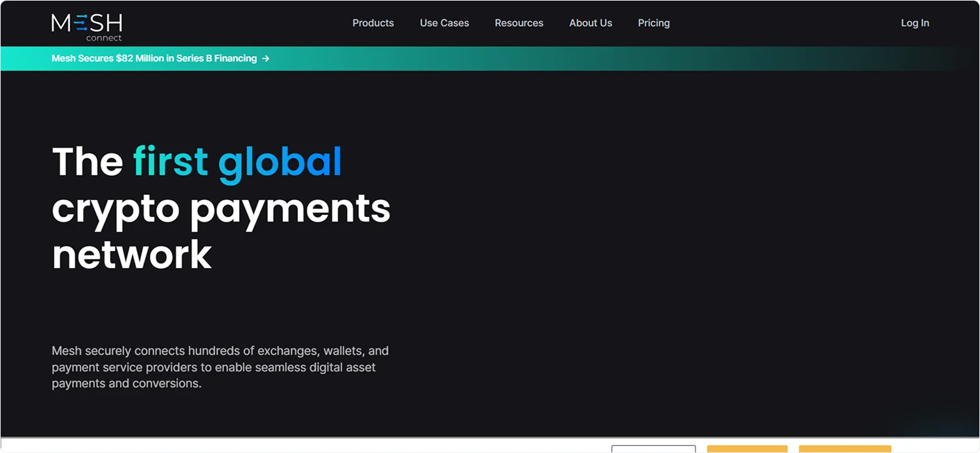Click the Mesh Connect logo

tap(87, 27)
